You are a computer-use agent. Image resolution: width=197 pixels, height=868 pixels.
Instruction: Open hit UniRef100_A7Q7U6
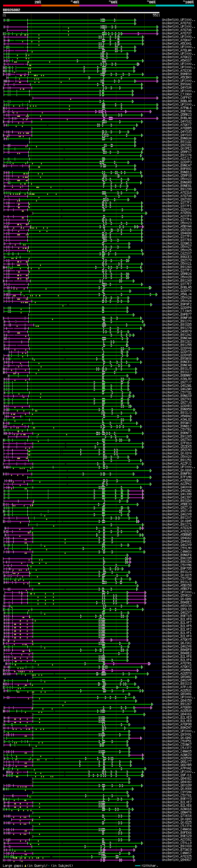pyautogui.click(x=177, y=30)
